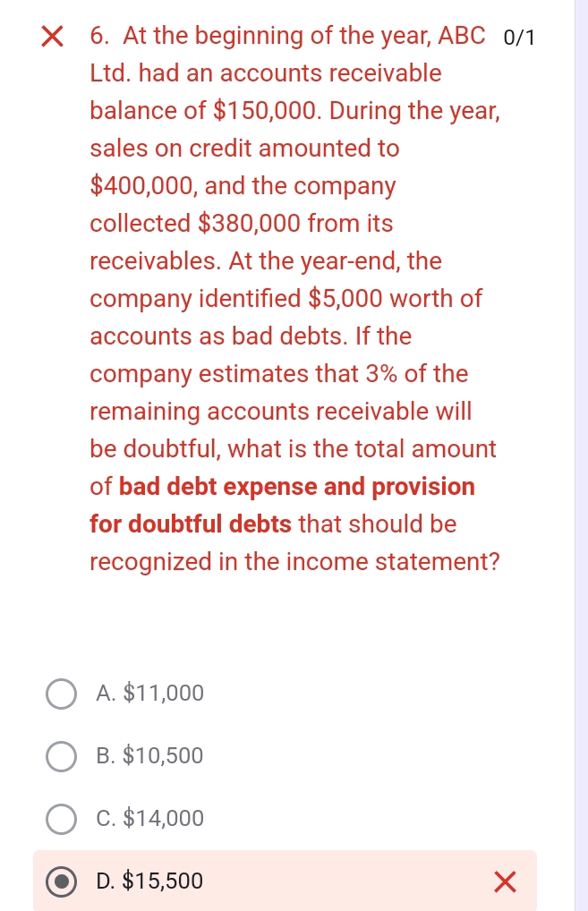Viewport: 588px width, 911px height.
Task: Click the question number 6 heading line
Action: 286,37
